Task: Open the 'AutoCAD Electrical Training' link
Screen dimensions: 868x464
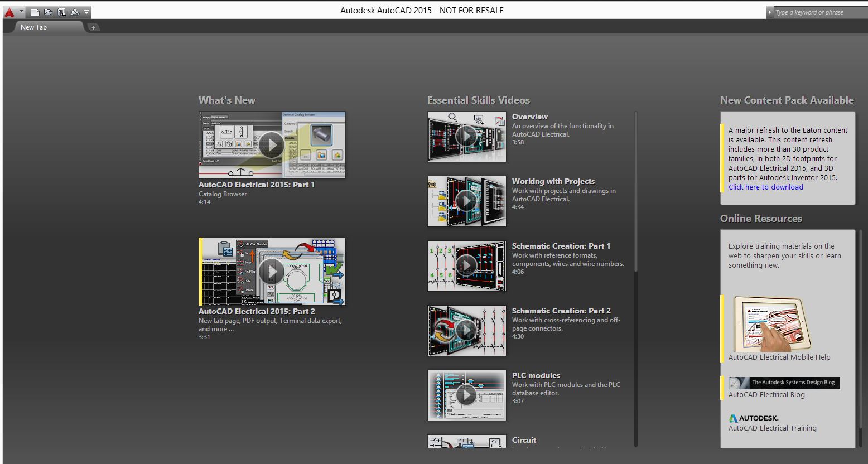Action: click(772, 428)
